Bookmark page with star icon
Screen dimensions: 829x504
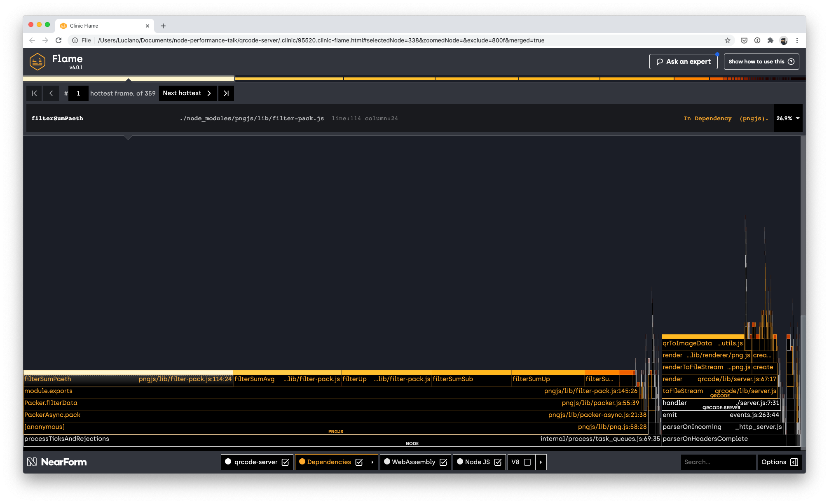point(728,40)
